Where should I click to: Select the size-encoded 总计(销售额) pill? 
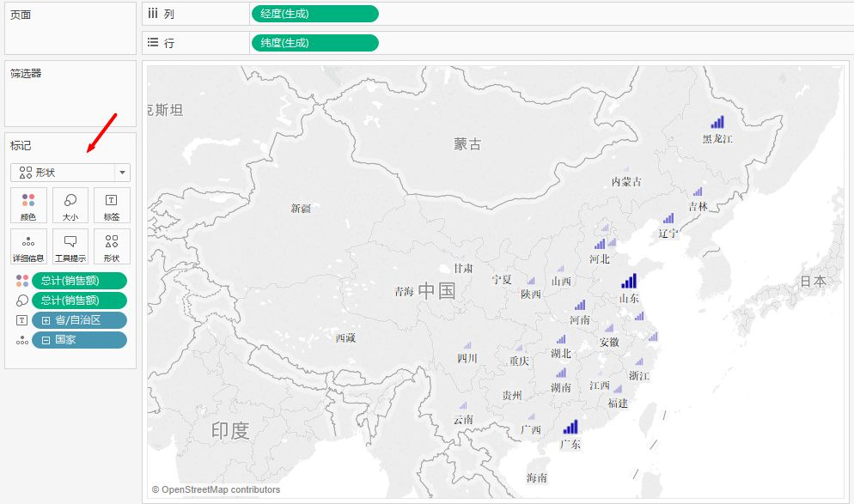pos(80,301)
